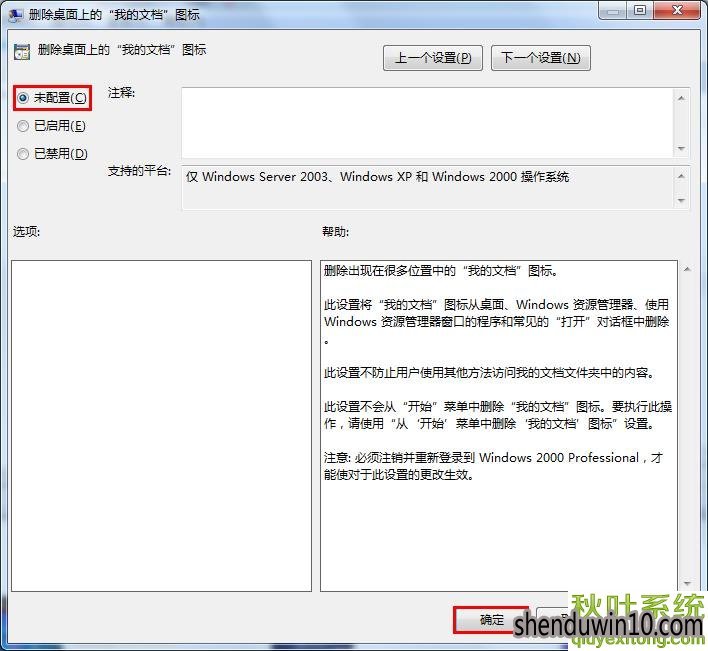Click down arrow of comment box scrollbar
708x651 pixels.
coord(681,149)
